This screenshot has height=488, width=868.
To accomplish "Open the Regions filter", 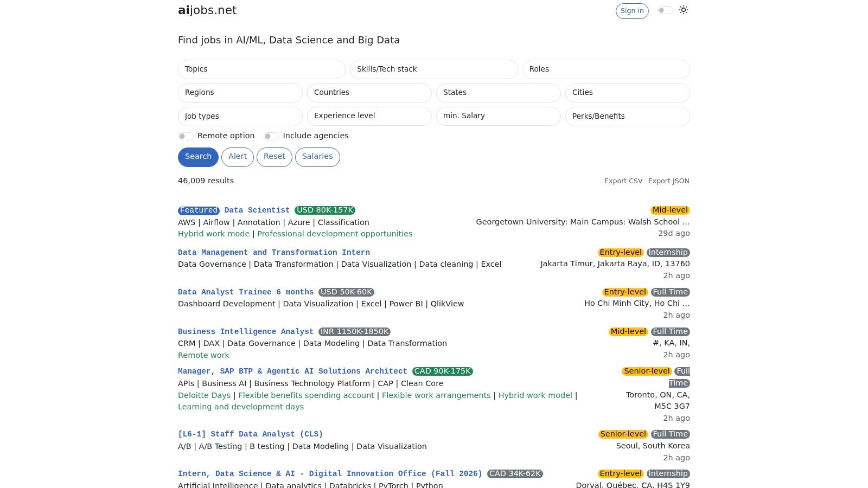I will (240, 93).
